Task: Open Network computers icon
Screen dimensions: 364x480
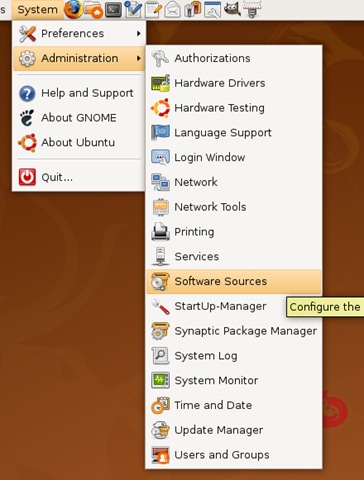Action: 160,182
